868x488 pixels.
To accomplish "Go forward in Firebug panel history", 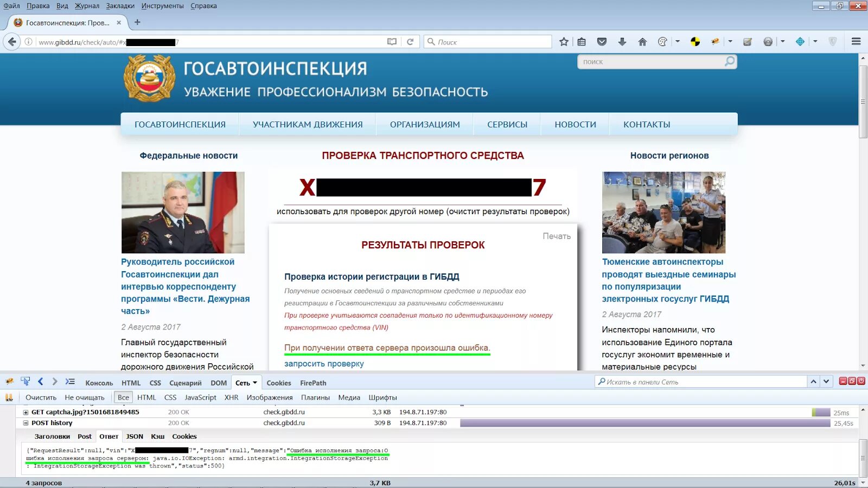I will click(x=54, y=382).
